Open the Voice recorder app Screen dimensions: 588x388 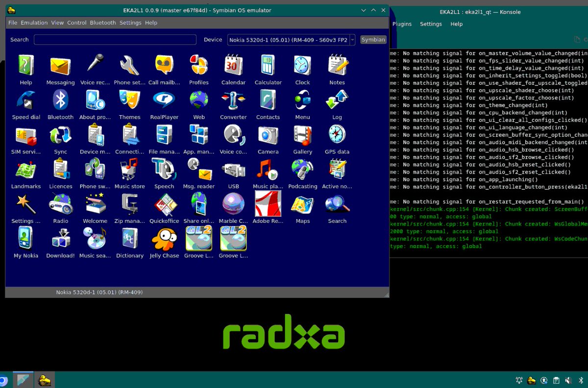(95, 65)
